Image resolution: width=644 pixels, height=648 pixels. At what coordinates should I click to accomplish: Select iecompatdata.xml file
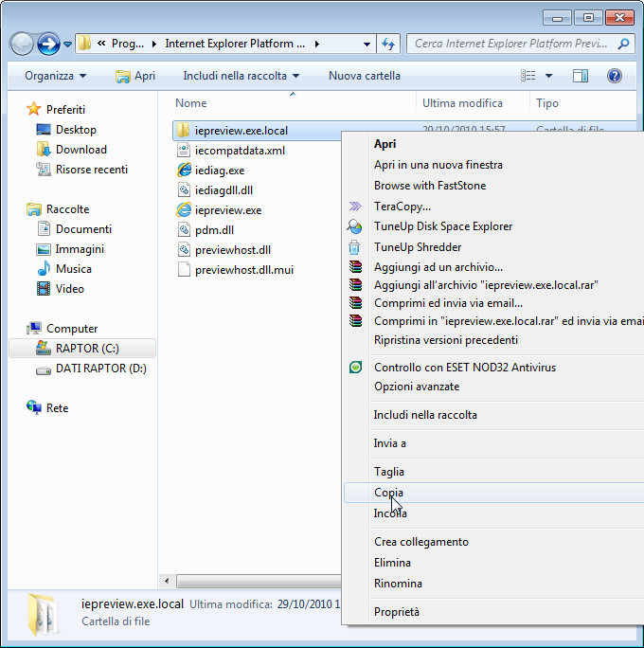240,151
